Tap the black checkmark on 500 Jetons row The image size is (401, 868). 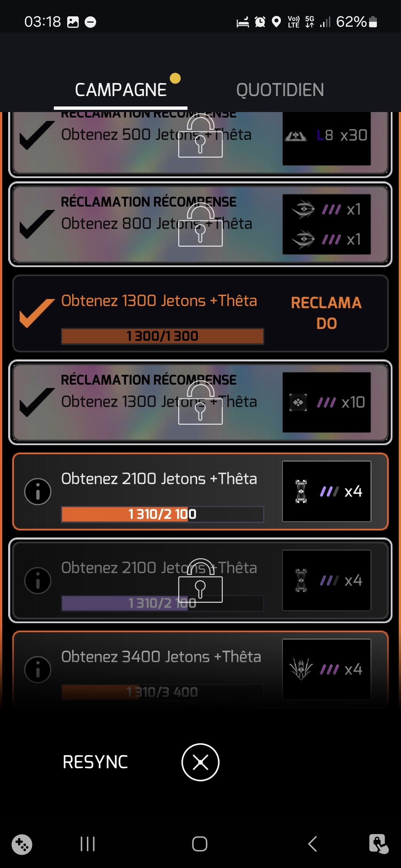(36, 135)
